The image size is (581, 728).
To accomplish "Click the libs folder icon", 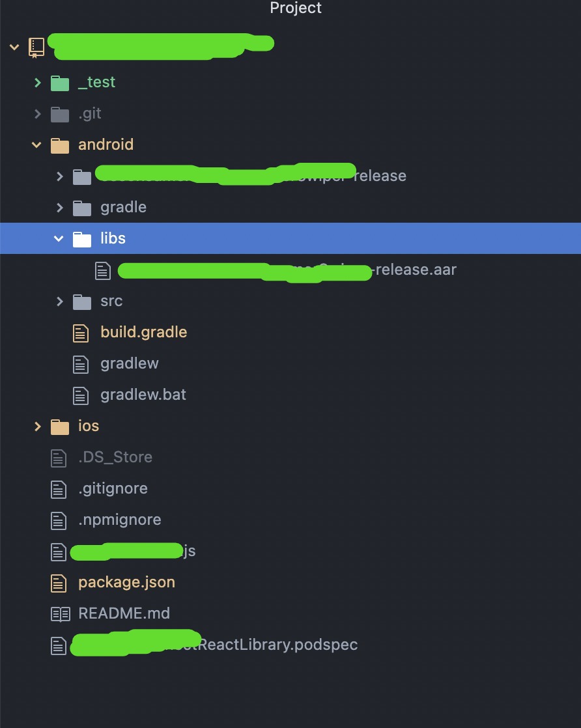I will (x=82, y=239).
